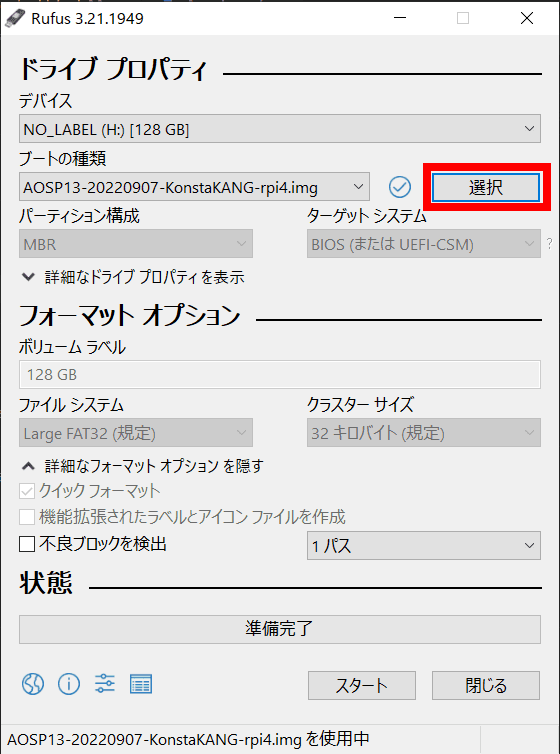Image resolution: width=560 pixels, height=754 pixels.
Task: Open the クラスター サイズ dropdown
Action: point(424,433)
